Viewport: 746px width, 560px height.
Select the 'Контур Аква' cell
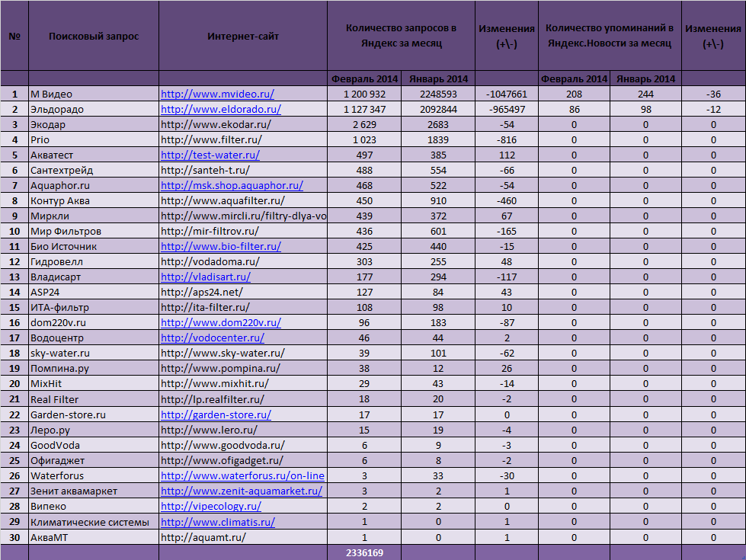94,201
